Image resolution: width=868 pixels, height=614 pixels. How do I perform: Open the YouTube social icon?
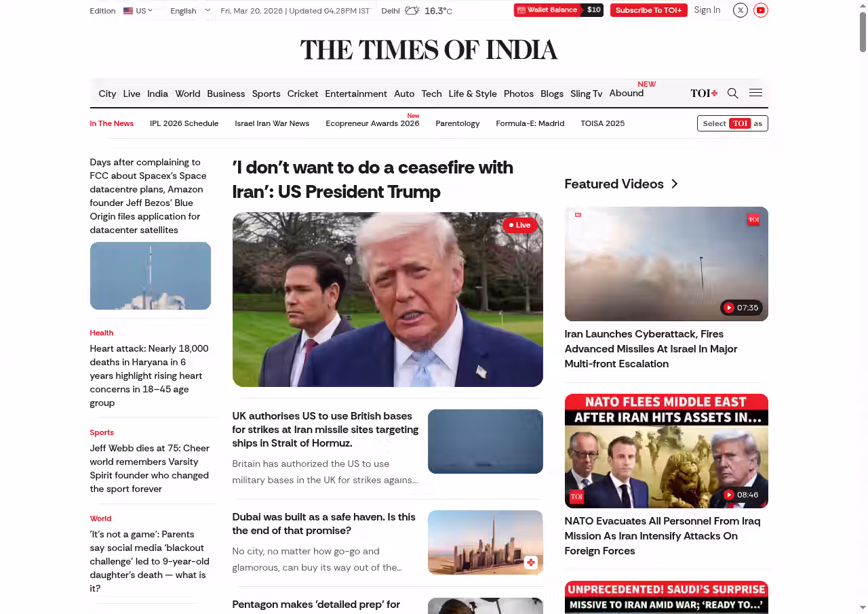[761, 10]
